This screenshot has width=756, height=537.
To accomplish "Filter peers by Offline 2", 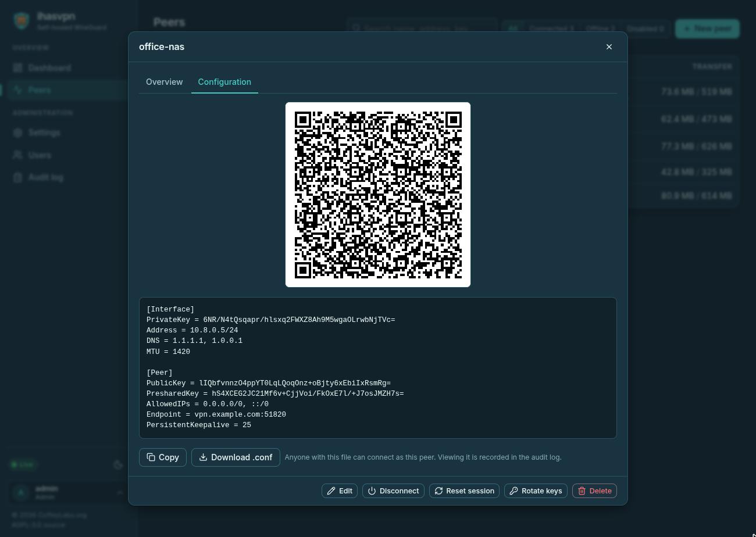I will pos(600,28).
